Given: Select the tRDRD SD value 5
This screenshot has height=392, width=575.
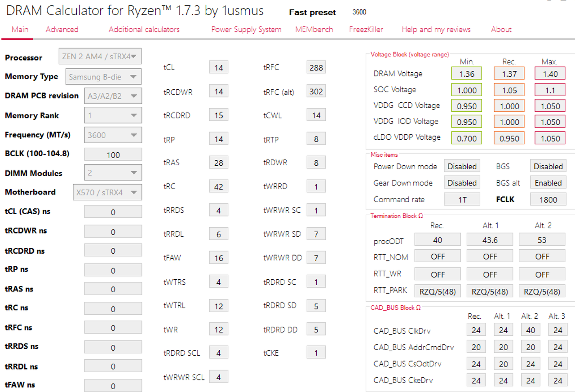Looking at the screenshot, I should click(x=316, y=305).
